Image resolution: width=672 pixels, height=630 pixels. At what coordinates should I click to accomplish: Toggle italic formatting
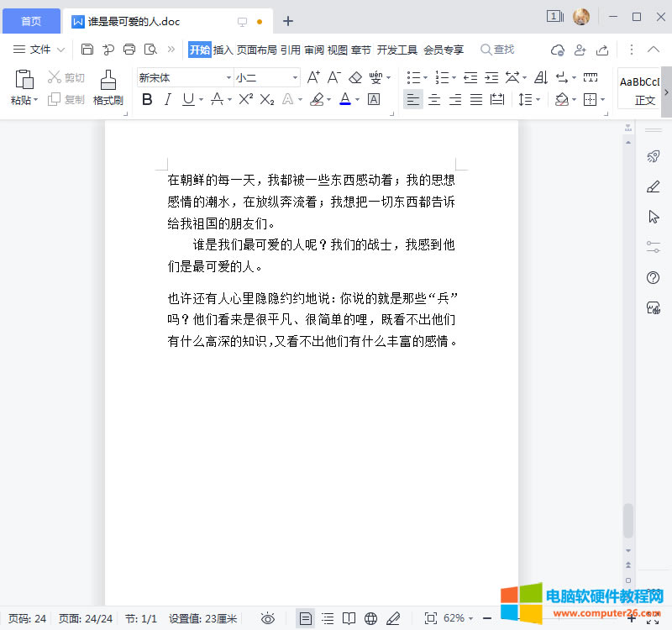click(x=166, y=99)
